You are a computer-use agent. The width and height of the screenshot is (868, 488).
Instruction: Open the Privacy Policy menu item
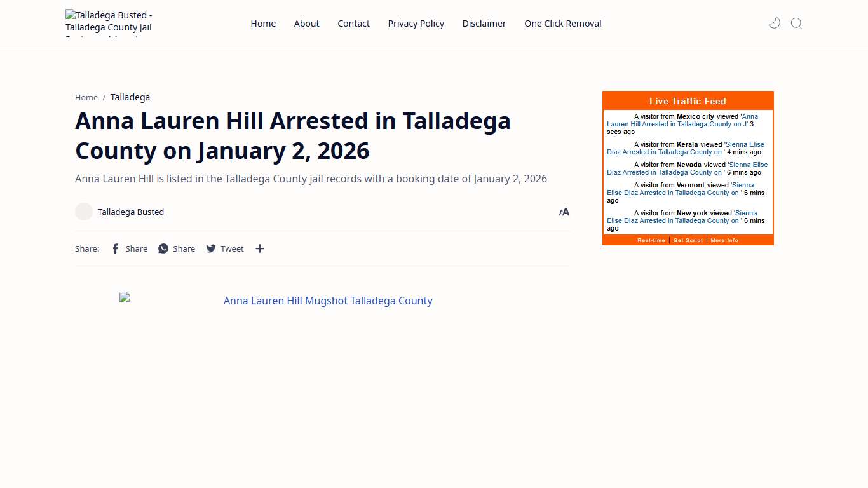coord(416,23)
